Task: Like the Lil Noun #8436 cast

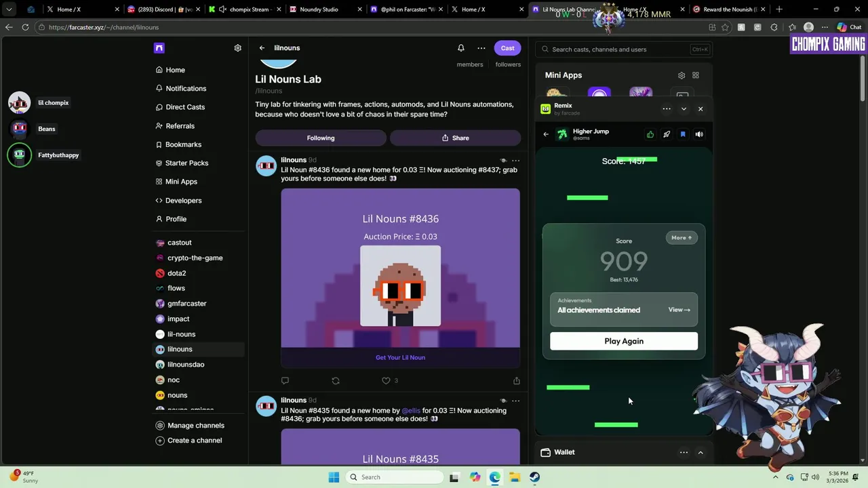Action: pos(386,381)
